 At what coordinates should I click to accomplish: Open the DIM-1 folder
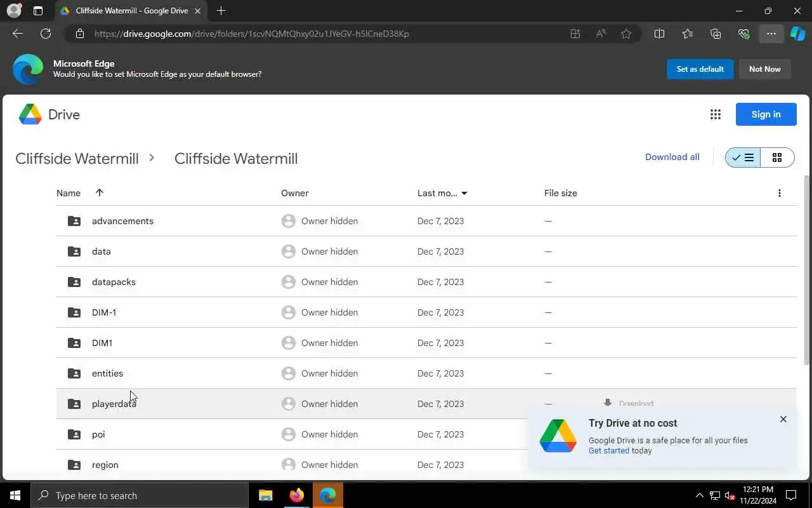(x=426, y=312)
